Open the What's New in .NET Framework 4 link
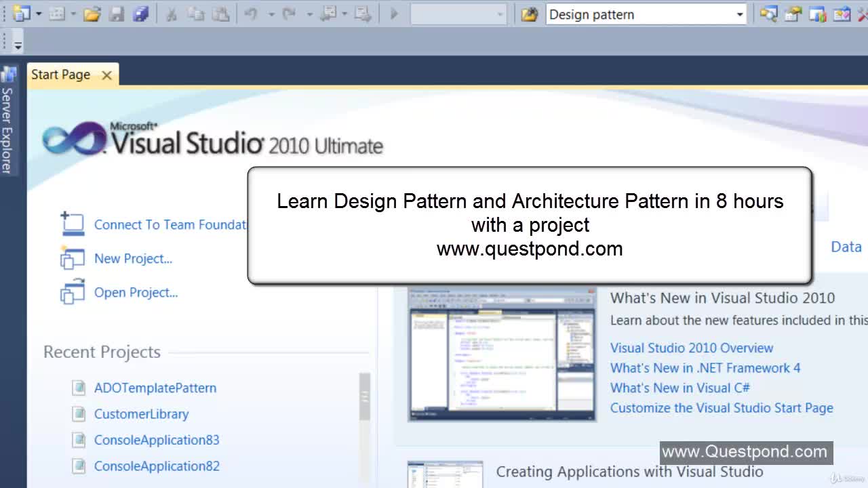This screenshot has height=488, width=868. pos(705,368)
